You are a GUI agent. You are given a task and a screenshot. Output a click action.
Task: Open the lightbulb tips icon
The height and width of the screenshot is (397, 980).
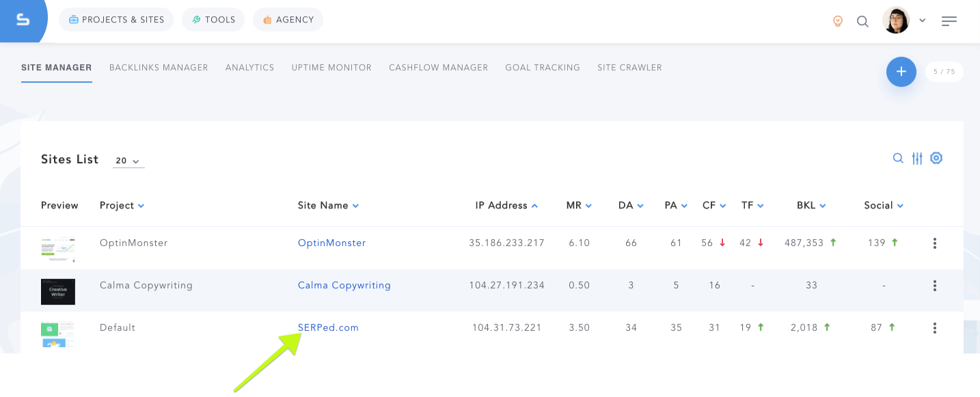point(838,21)
